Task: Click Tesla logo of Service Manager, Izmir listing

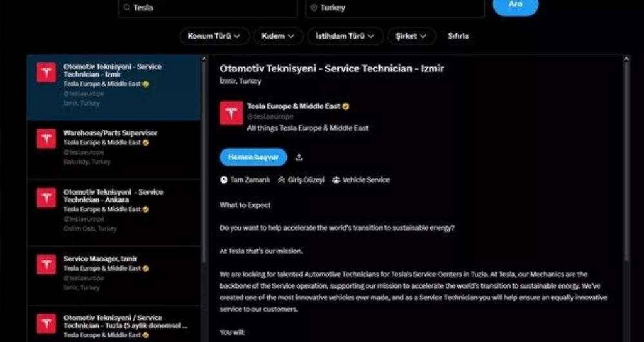Action: (x=46, y=265)
